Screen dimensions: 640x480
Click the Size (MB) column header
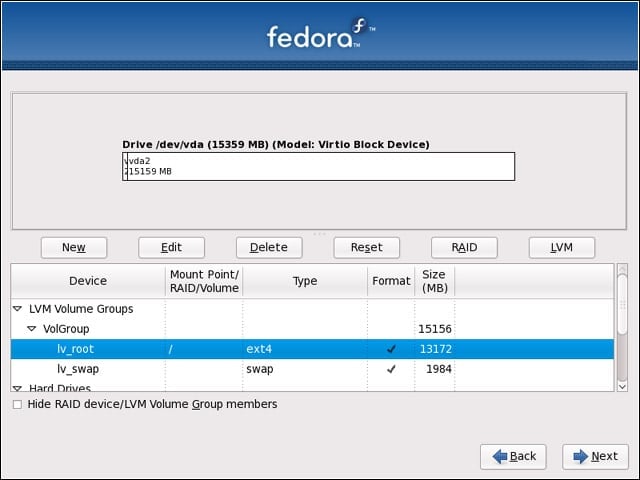click(x=435, y=281)
